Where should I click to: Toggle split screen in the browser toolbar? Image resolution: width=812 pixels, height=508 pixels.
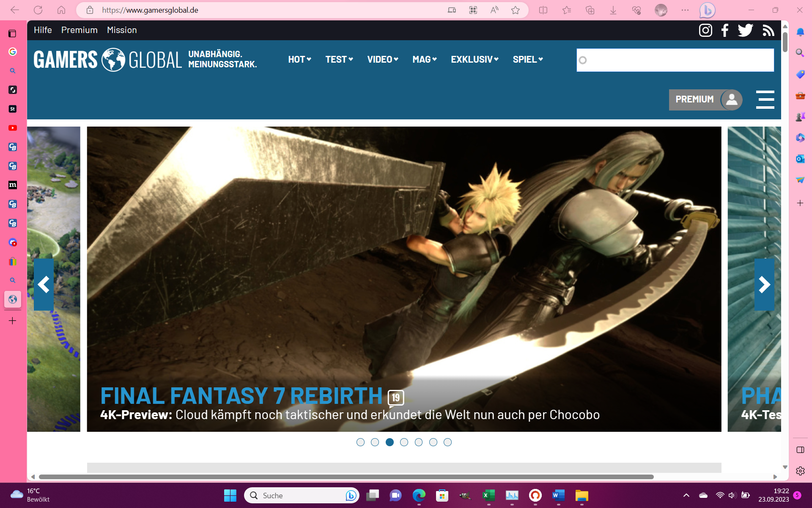[543, 10]
